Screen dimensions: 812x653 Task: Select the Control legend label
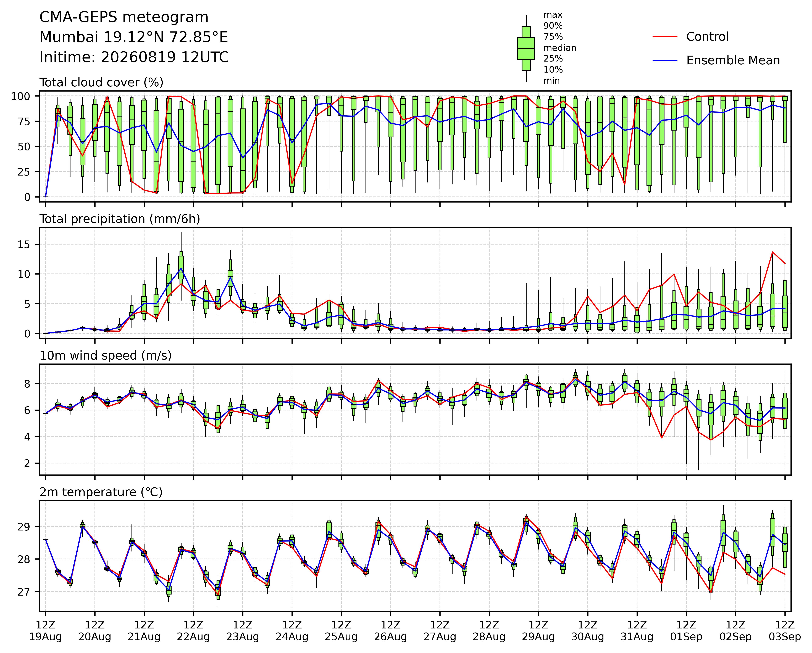coord(707,37)
